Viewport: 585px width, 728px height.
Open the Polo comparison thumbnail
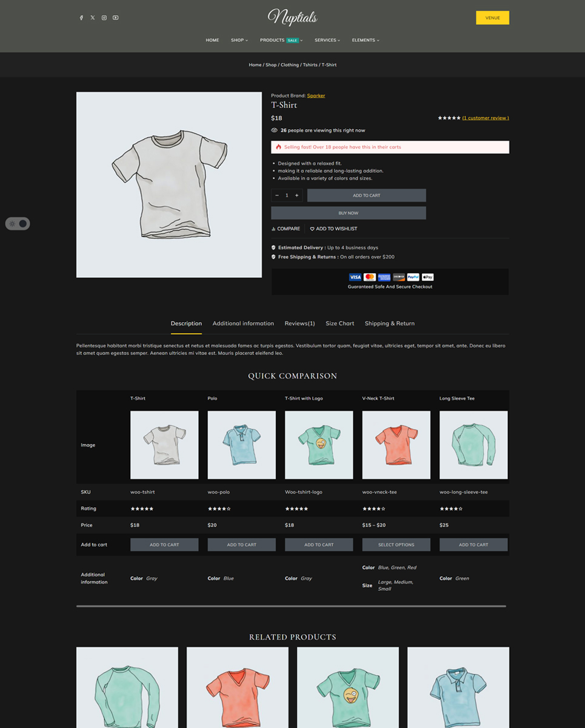242,445
